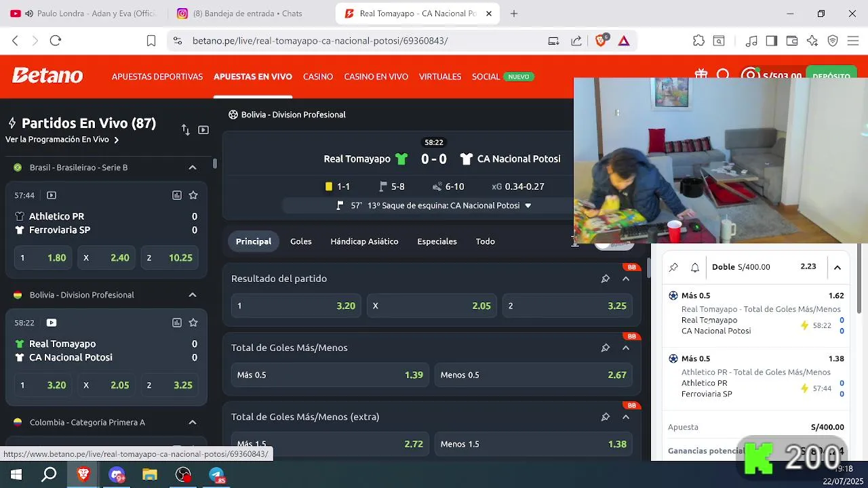868x488 pixels.
Task: Open the playlist music note icon
Action: [x=751, y=41]
